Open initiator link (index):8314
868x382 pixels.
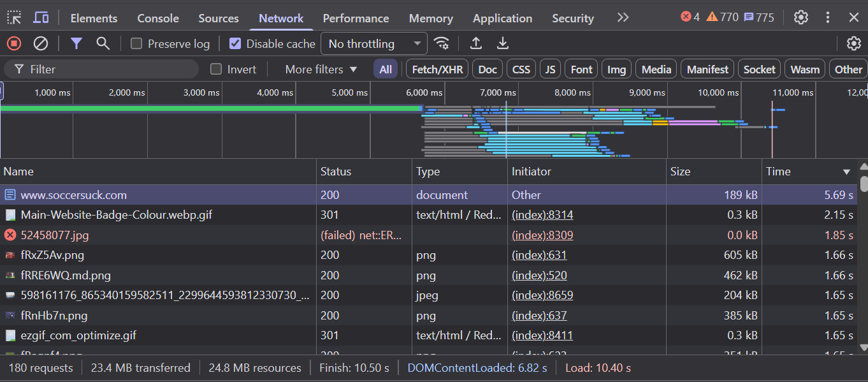[x=542, y=215]
